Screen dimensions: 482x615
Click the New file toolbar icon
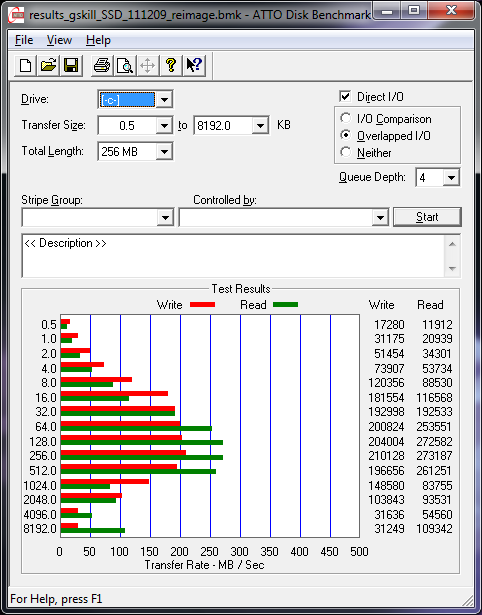[x=25, y=65]
